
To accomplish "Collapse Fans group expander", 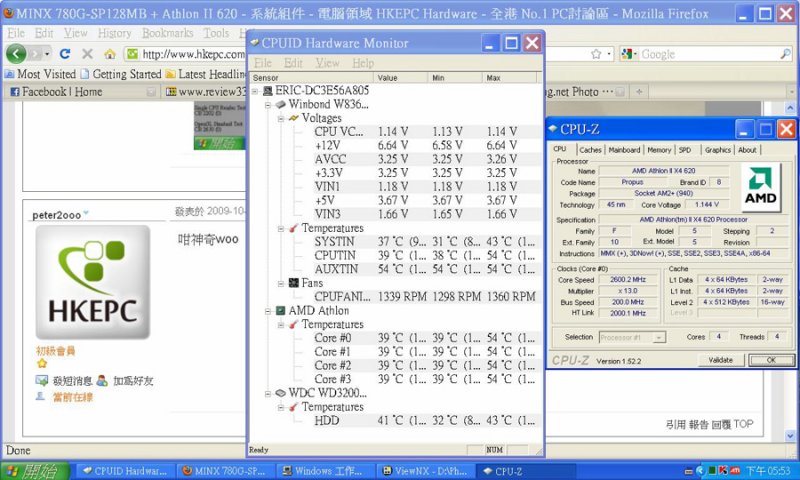I will click(x=281, y=284).
